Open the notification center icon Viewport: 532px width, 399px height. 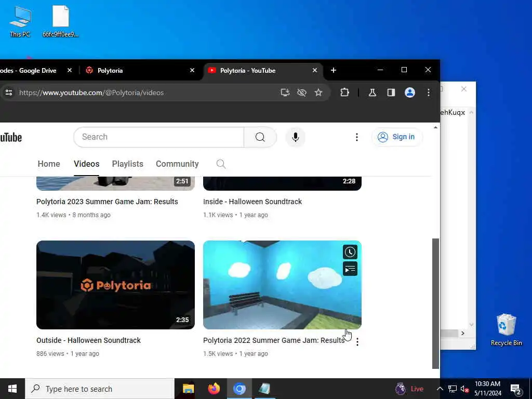(x=516, y=389)
